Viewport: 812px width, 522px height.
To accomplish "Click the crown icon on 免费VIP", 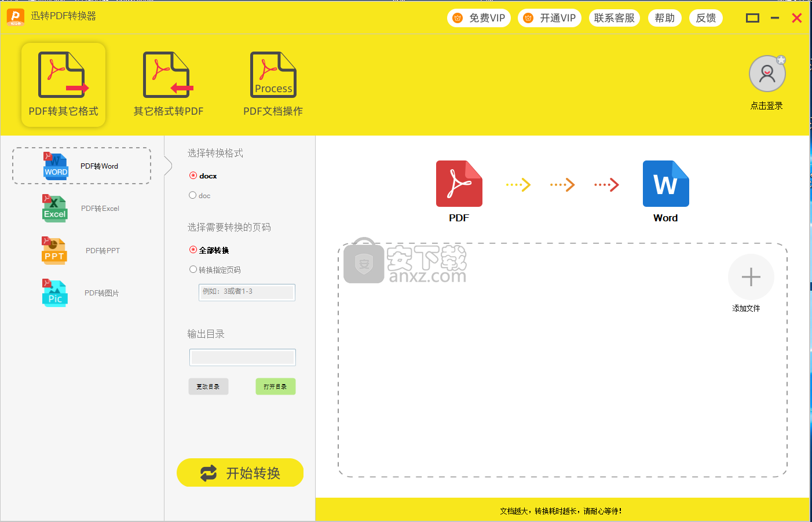I will pos(458,18).
